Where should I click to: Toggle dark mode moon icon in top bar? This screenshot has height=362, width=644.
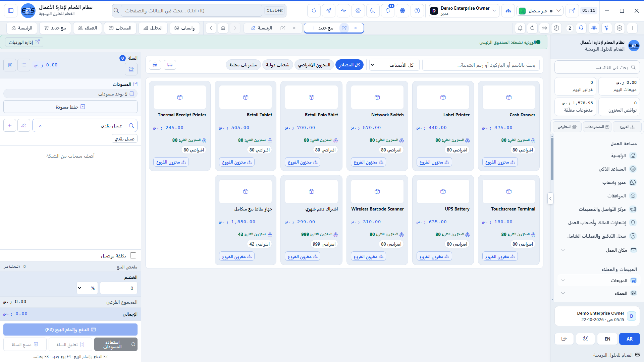[373, 11]
